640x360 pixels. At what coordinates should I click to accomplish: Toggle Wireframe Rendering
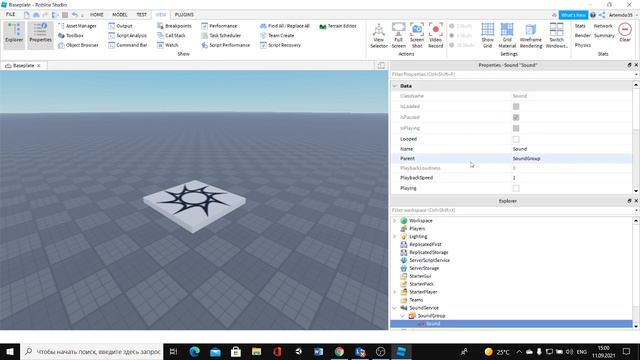pos(531,36)
